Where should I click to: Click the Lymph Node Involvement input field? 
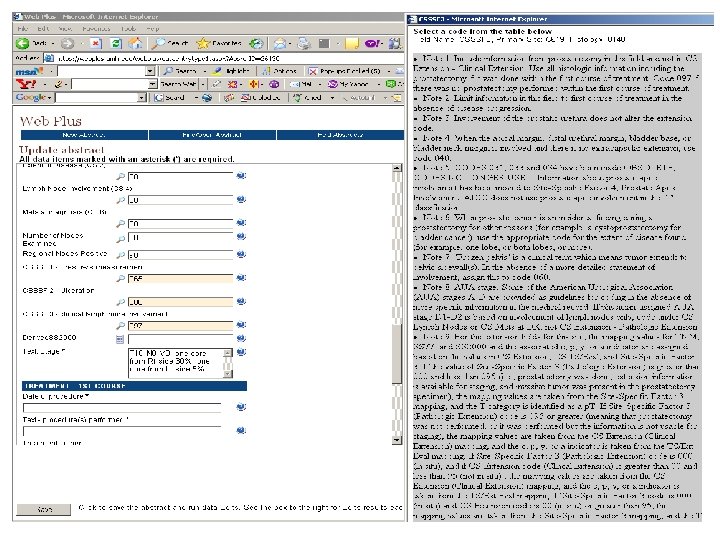[180, 200]
